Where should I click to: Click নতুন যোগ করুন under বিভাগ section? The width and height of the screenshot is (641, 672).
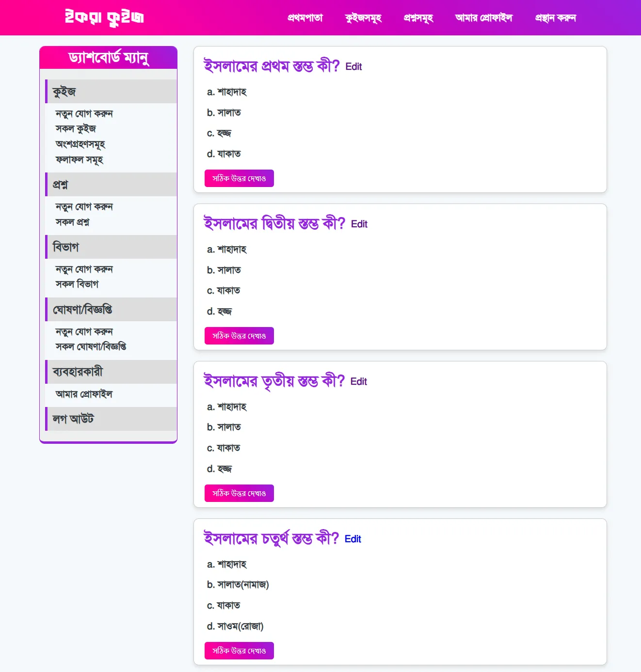[x=84, y=269]
